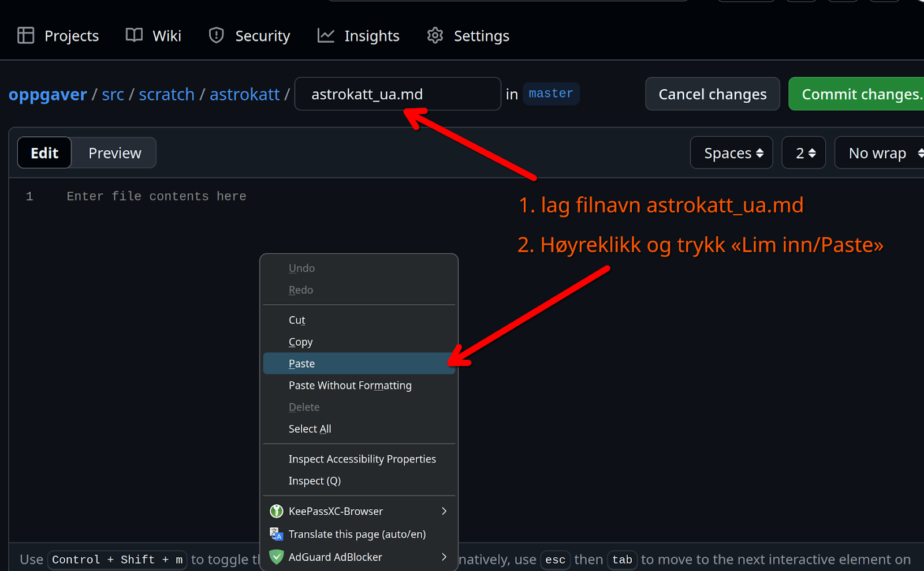The width and height of the screenshot is (924, 571).
Task: Expand the KeePassXC-Browser submenu arrow
Action: (444, 511)
